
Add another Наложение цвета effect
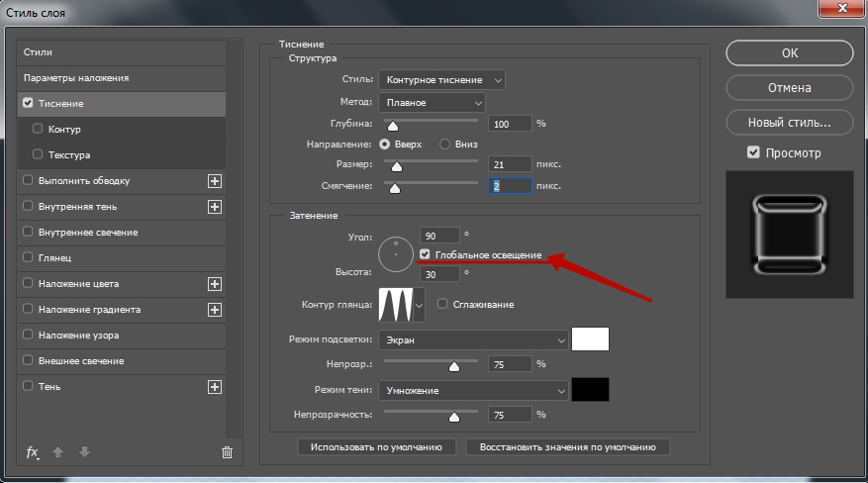pos(214,284)
